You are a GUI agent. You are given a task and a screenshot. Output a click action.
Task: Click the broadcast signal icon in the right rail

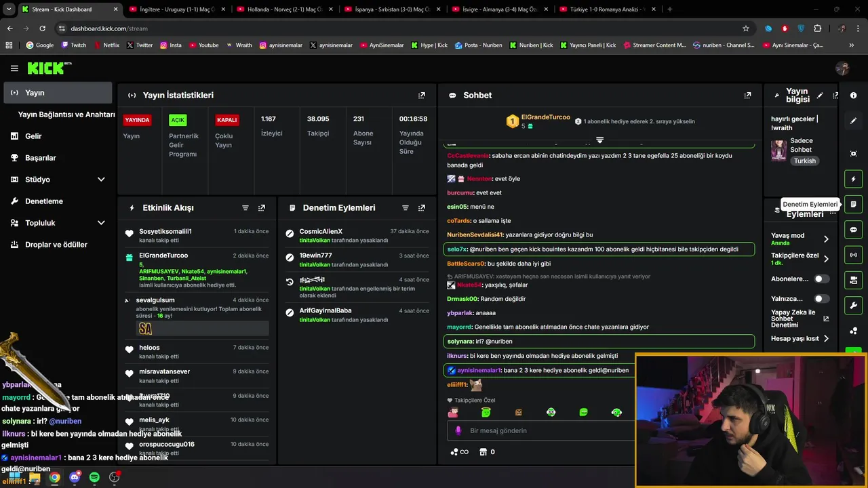click(854, 255)
